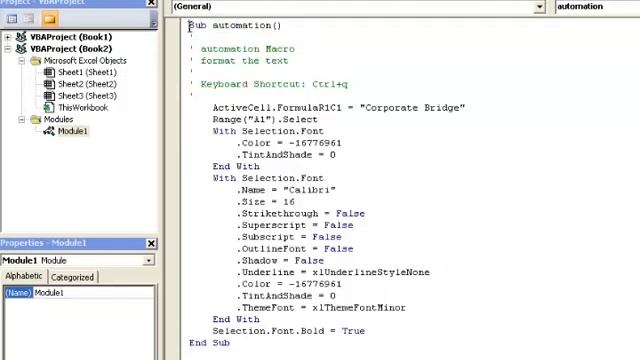Click the Sheet1 worksheet icon
This screenshot has width=640, height=360.
pos(49,73)
